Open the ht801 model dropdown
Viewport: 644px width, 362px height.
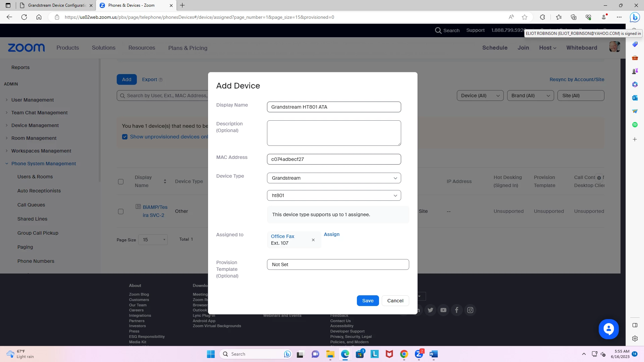pyautogui.click(x=334, y=195)
